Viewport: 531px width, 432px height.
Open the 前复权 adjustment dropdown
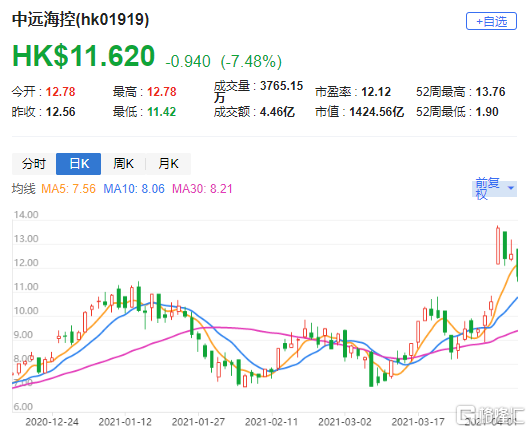(494, 189)
